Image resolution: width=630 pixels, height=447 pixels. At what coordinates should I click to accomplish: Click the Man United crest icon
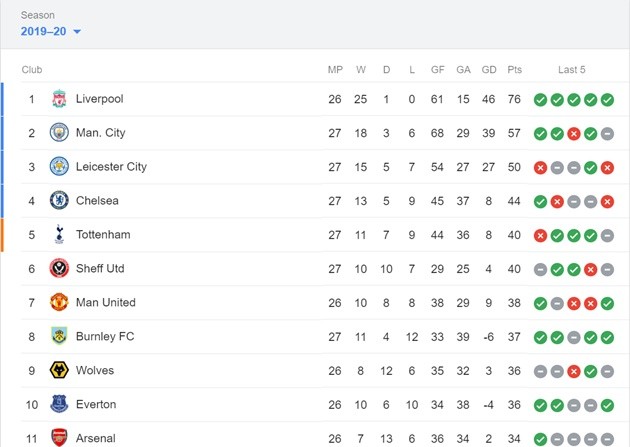60,303
